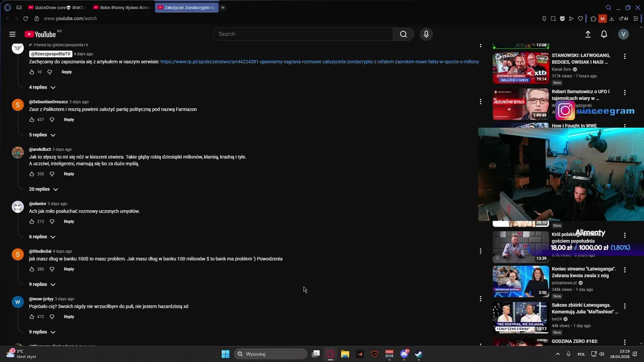The image size is (644, 362).
Task: Expand 9 replies under @wow-jz4yy
Action: [42, 332]
